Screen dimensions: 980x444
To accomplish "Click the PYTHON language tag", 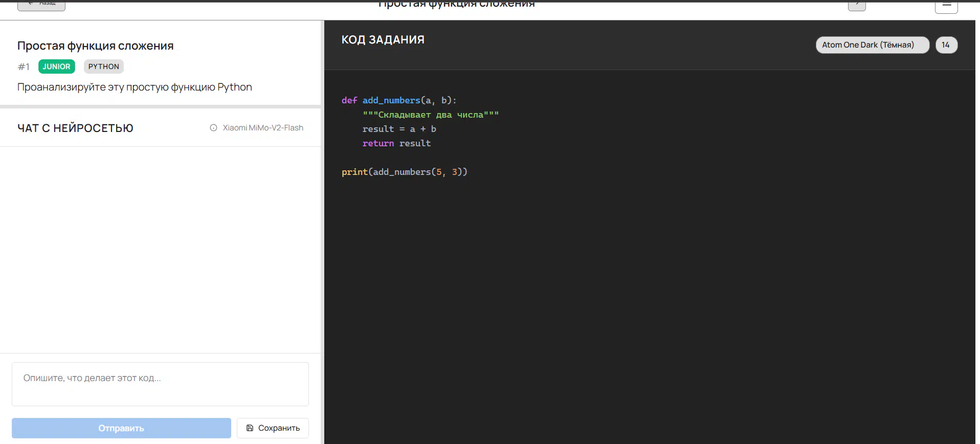I will tap(103, 66).
